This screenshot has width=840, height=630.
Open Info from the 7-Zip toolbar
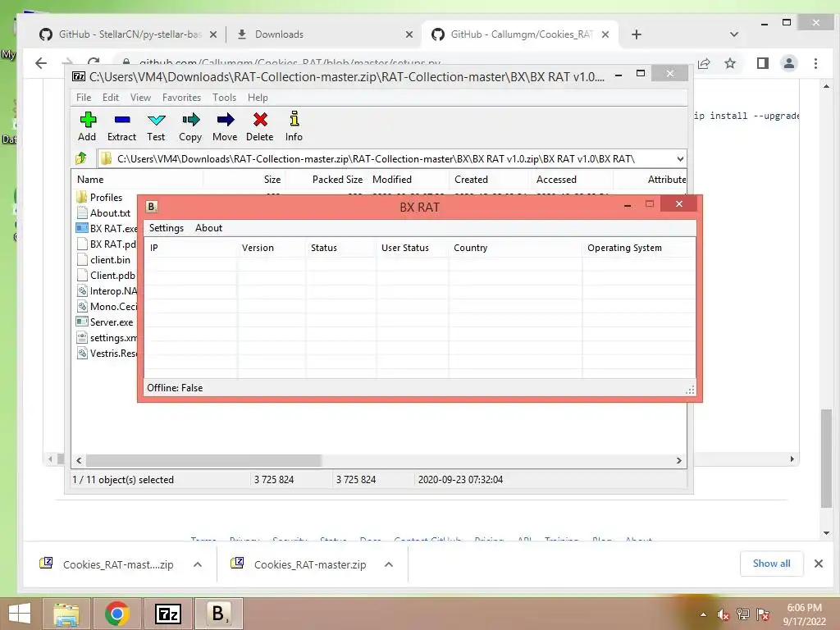[294, 127]
